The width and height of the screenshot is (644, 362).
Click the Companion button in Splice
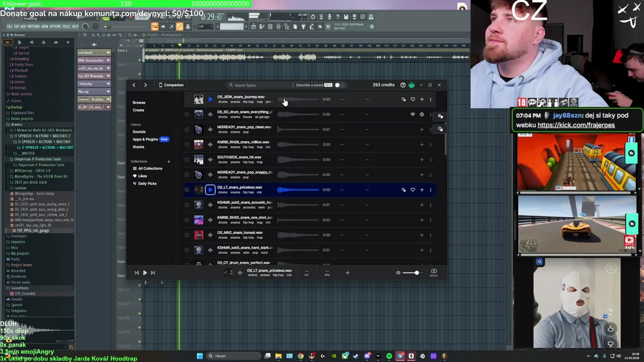[171, 85]
